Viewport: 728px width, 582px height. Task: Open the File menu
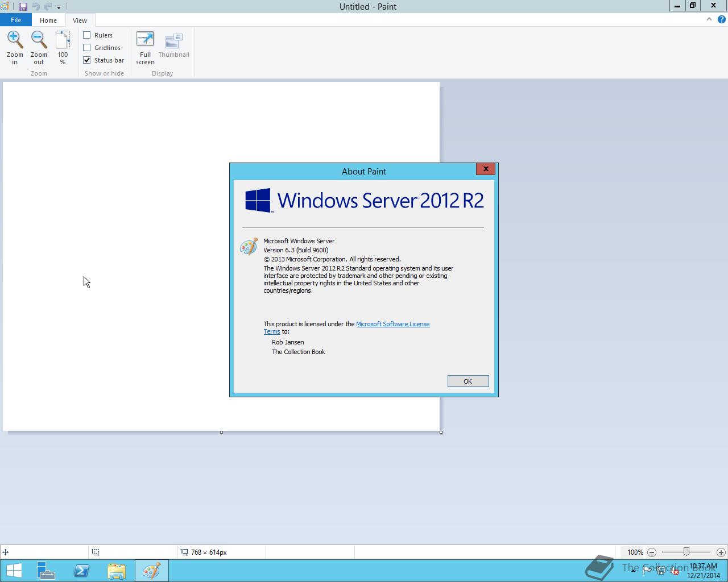point(16,20)
